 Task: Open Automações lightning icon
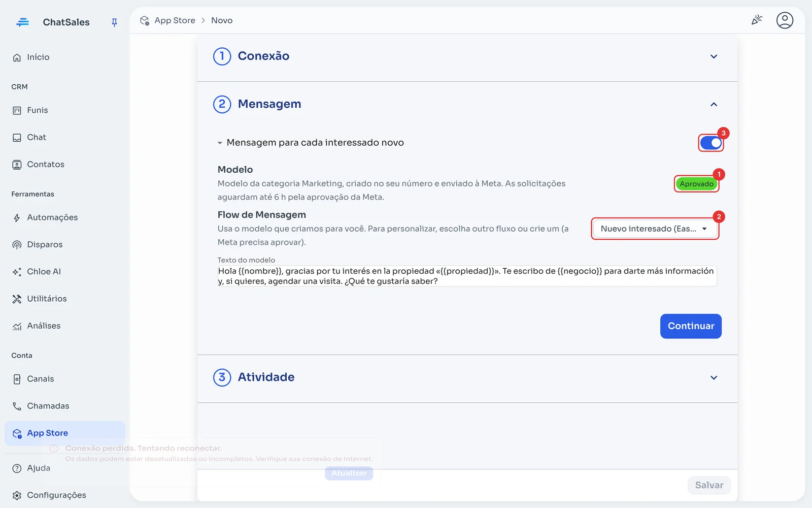(x=17, y=218)
